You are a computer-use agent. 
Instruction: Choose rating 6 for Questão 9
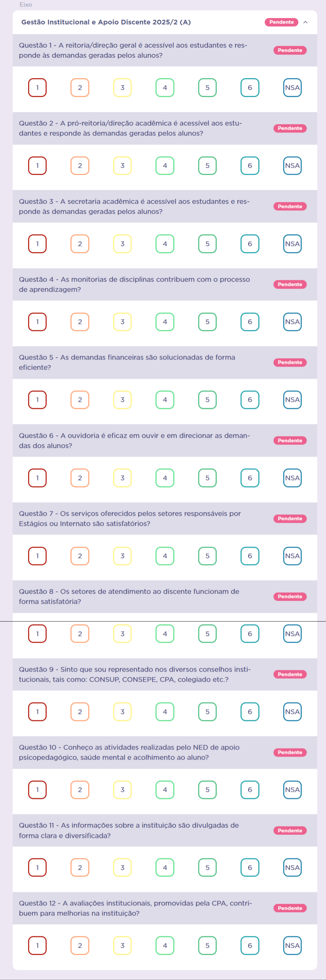point(250,712)
